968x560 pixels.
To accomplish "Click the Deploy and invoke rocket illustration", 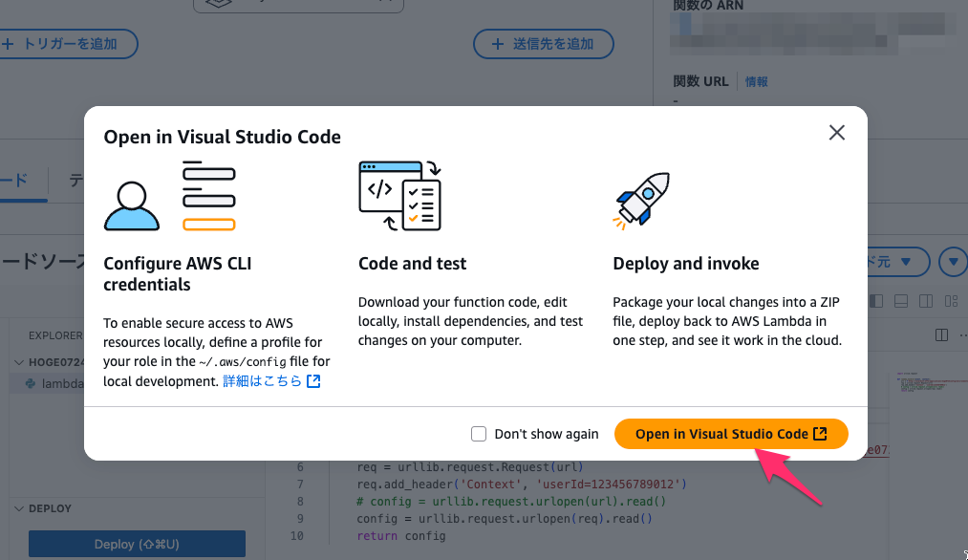I will pyautogui.click(x=642, y=200).
